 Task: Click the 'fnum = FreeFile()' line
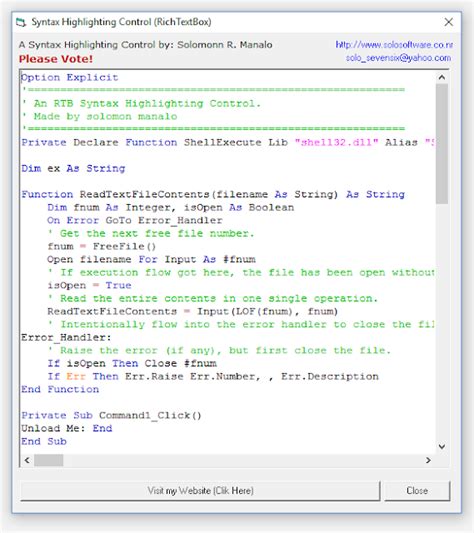(102, 246)
